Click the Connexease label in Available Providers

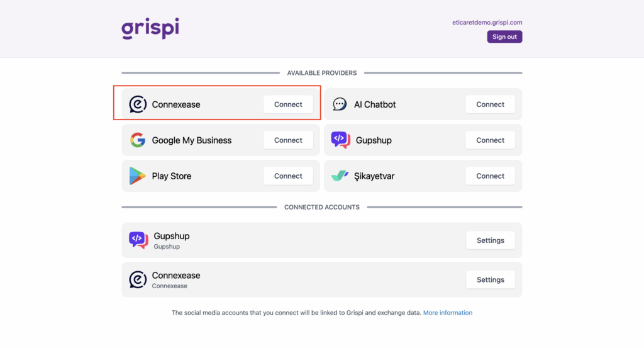click(176, 104)
